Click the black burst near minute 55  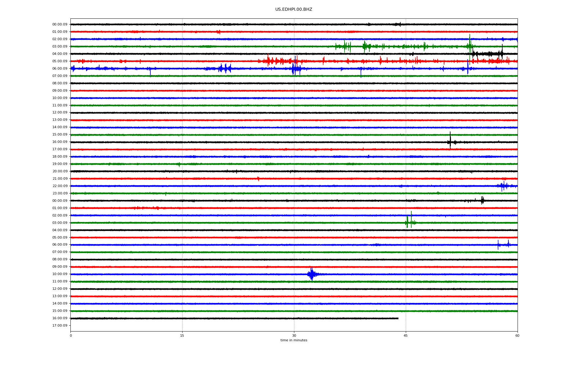(x=482, y=201)
